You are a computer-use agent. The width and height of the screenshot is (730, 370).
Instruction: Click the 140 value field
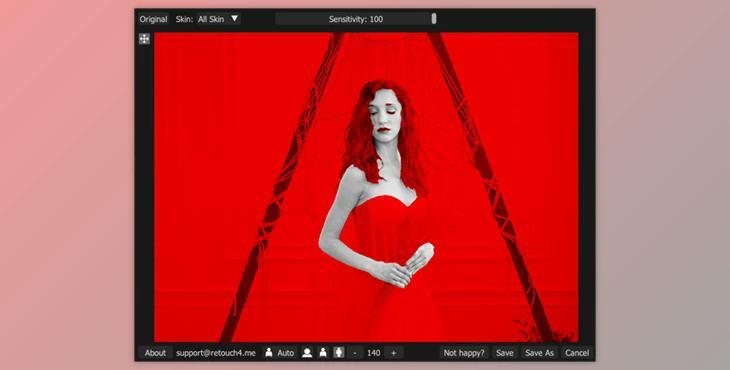[373, 353]
